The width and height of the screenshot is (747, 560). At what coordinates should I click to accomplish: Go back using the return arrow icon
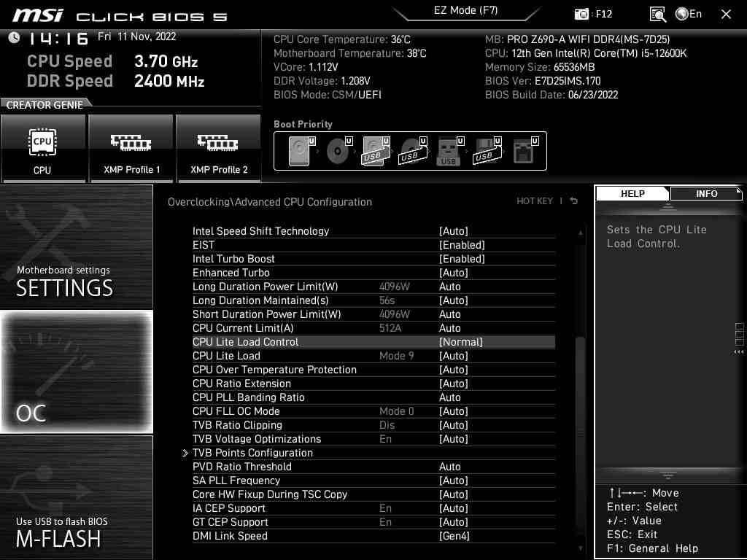(574, 201)
